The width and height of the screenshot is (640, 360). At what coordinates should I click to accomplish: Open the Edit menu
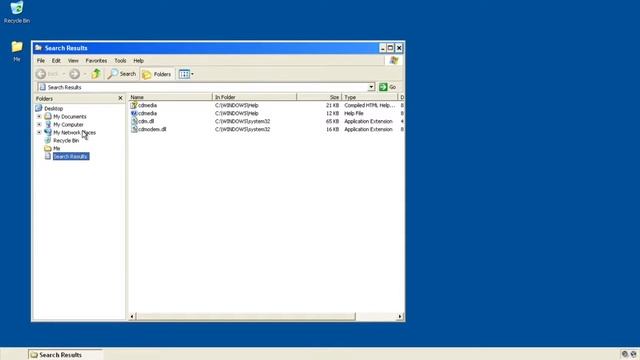[56, 60]
